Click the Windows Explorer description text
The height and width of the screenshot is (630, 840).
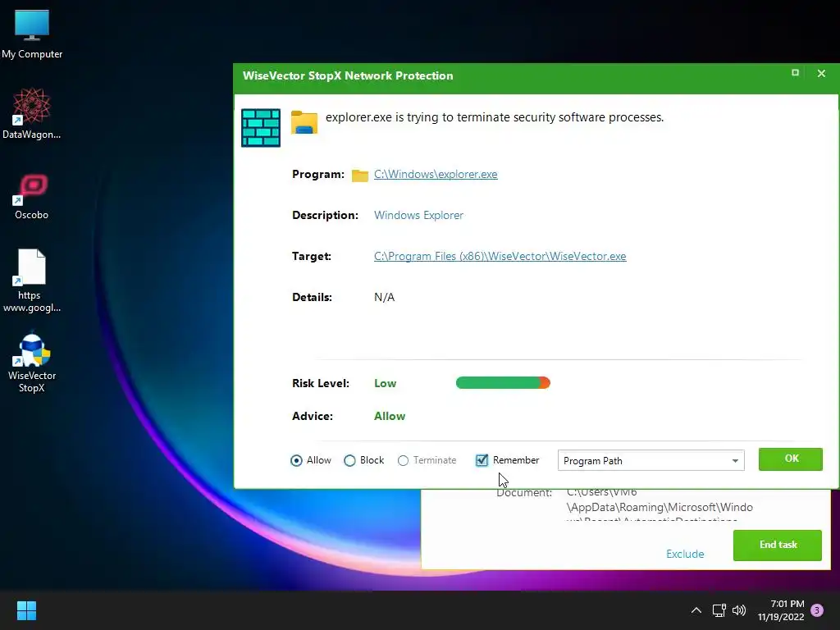pos(418,215)
